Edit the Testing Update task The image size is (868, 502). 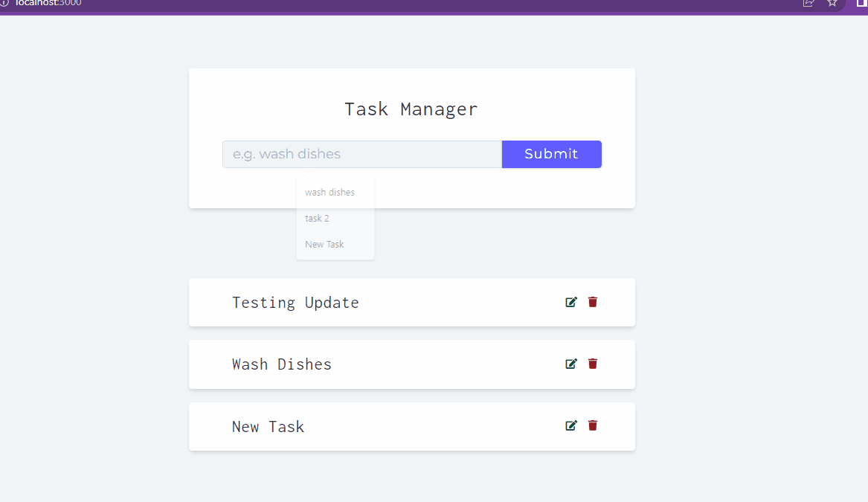click(570, 302)
